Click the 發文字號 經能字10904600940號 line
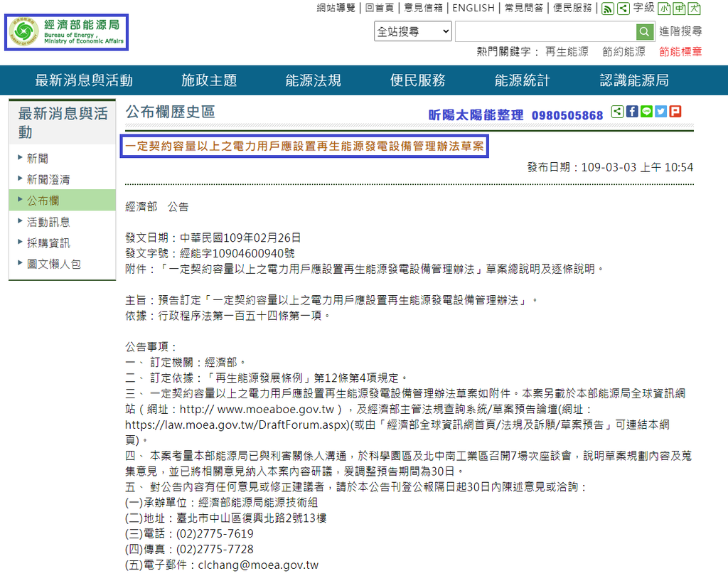This screenshot has height=576, width=728. (x=210, y=253)
